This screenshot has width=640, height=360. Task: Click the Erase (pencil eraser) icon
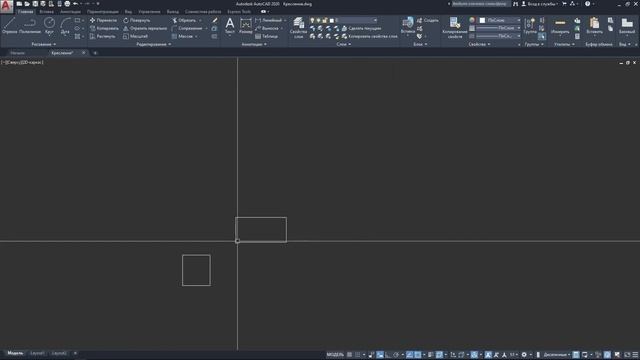click(215, 20)
